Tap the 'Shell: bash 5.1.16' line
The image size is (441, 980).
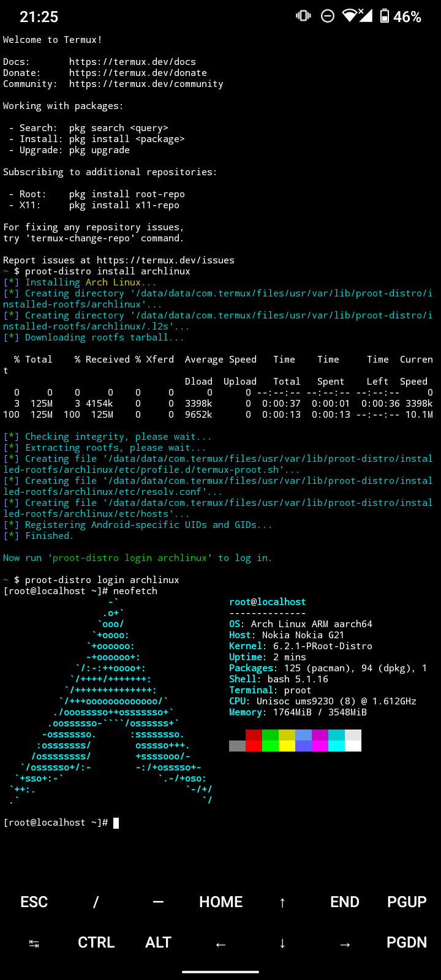279,679
